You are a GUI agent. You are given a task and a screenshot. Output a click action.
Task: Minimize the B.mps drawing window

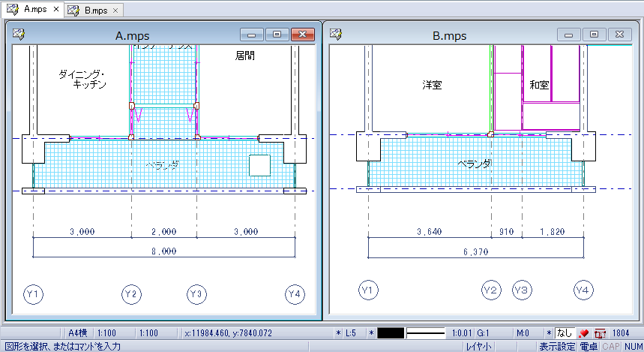pyautogui.click(x=568, y=35)
